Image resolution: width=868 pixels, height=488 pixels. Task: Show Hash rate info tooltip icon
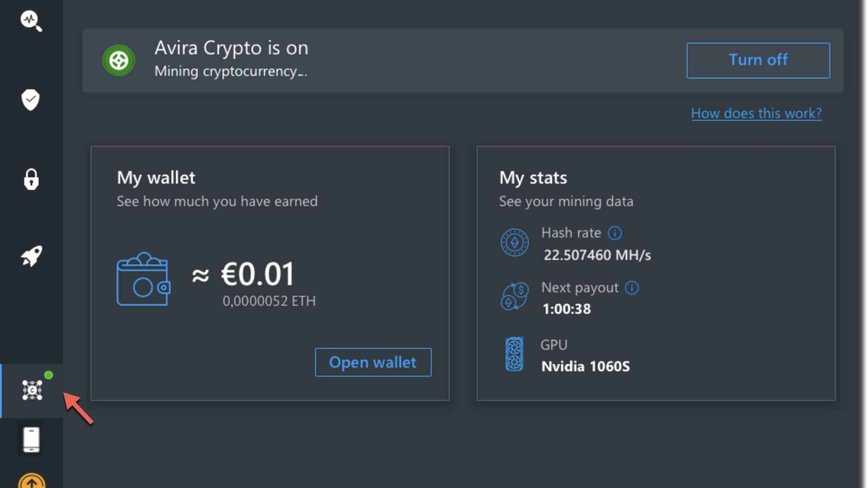point(614,233)
